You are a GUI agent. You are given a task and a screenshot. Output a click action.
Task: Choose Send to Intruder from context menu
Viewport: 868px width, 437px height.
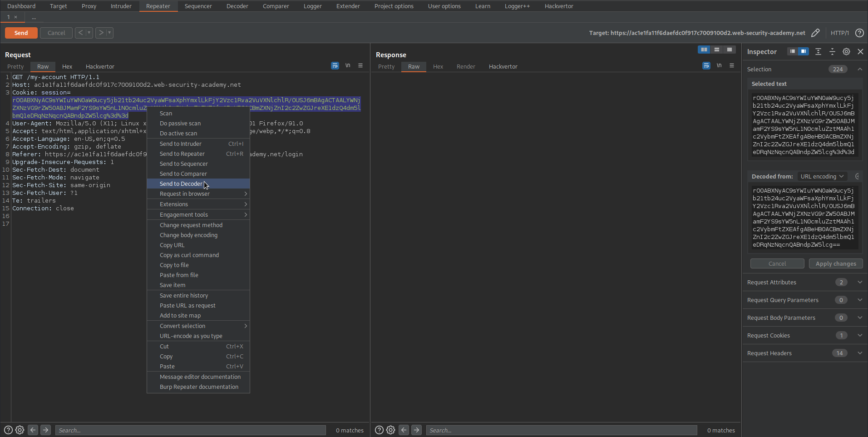coord(198,144)
